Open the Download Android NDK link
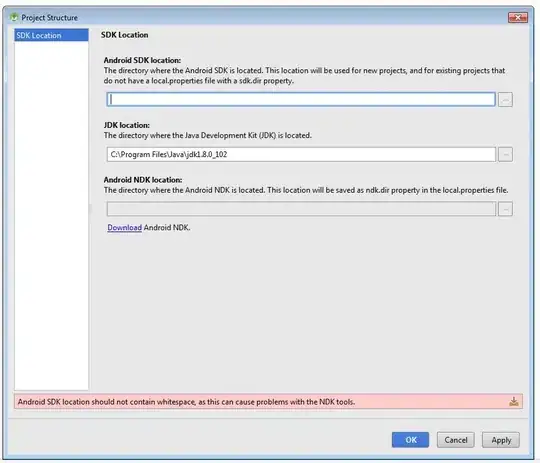540x463 pixels. (x=124, y=228)
